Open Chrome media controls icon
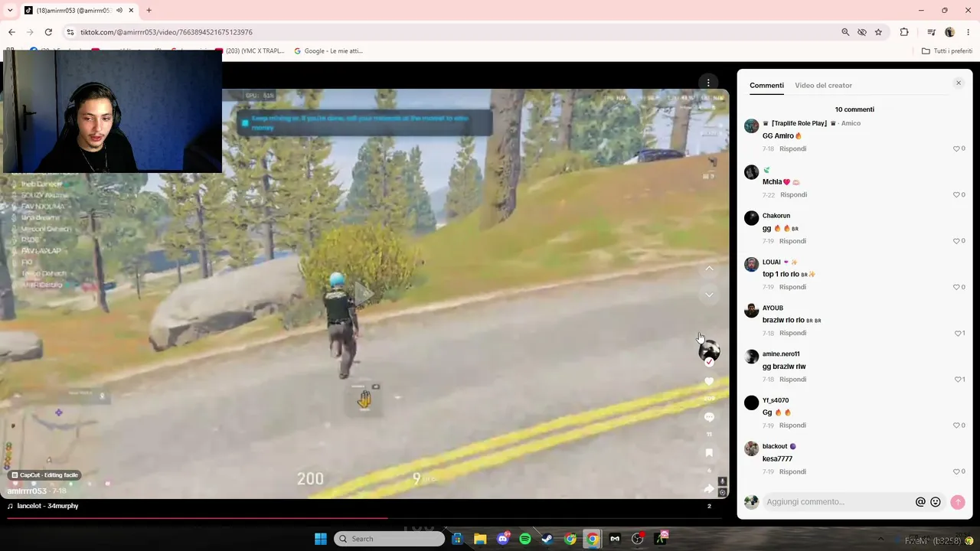 [931, 32]
